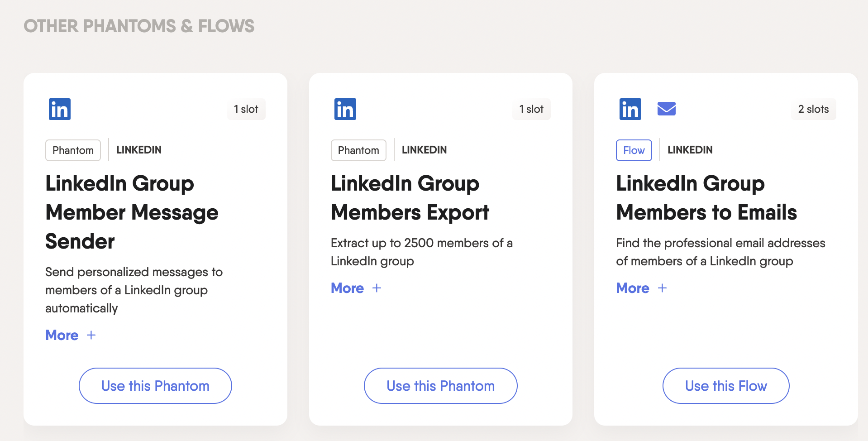Use the Group Member Message Sender Phantom
The height and width of the screenshot is (441, 868).
click(155, 386)
